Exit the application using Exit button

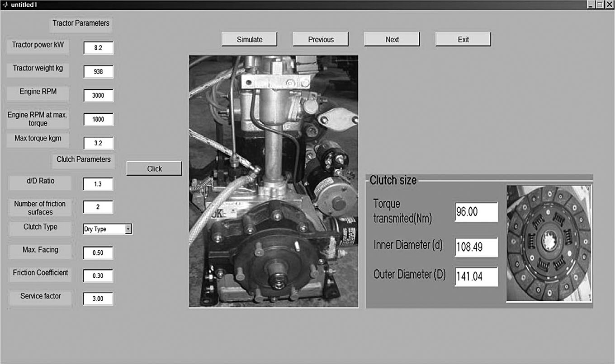pyautogui.click(x=463, y=39)
